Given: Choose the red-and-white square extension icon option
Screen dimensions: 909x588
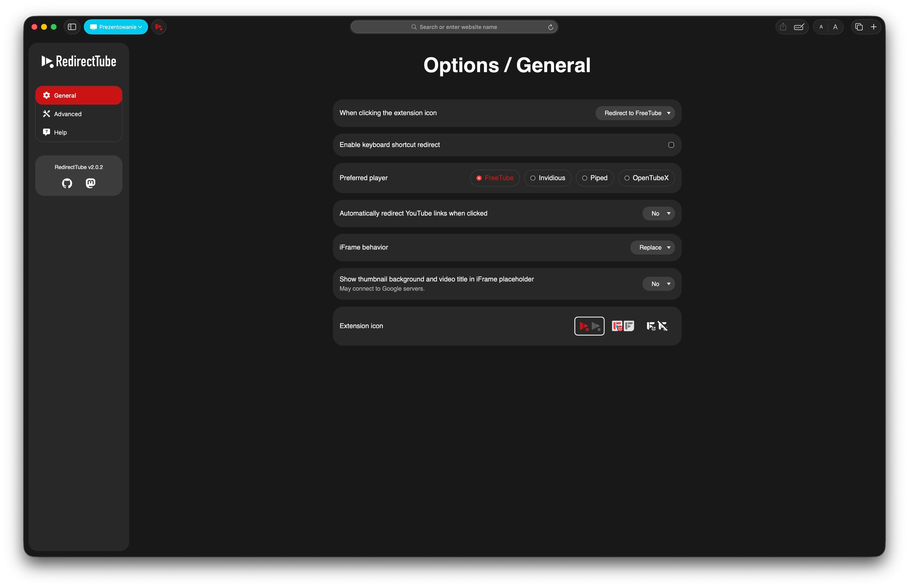Looking at the screenshot, I should pos(623,326).
